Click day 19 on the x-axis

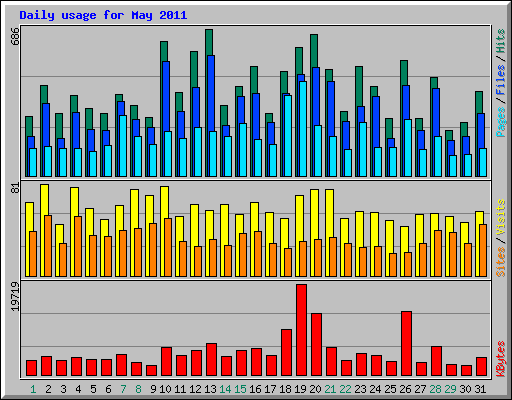(300, 389)
